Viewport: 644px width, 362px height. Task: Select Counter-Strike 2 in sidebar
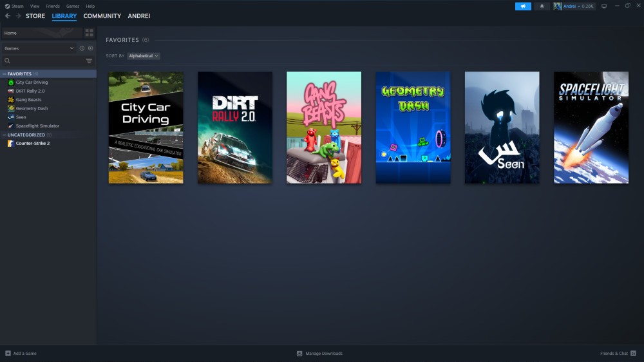(x=32, y=144)
